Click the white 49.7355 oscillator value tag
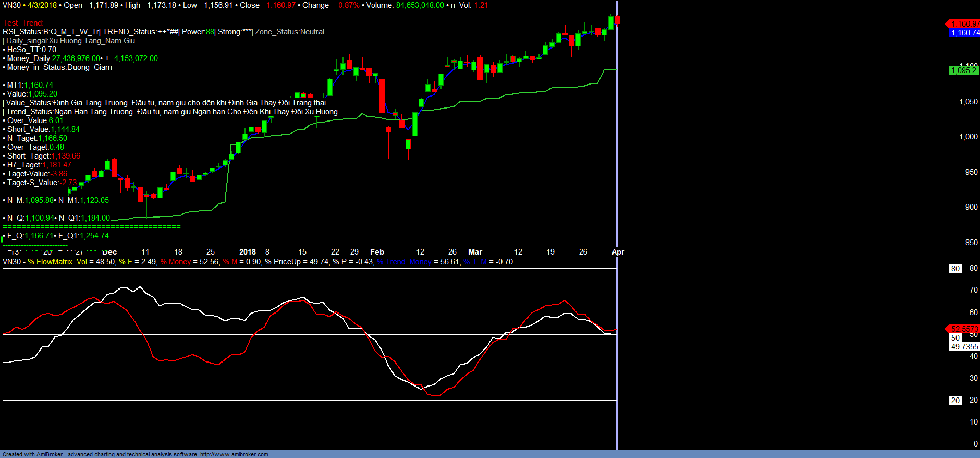 point(964,347)
